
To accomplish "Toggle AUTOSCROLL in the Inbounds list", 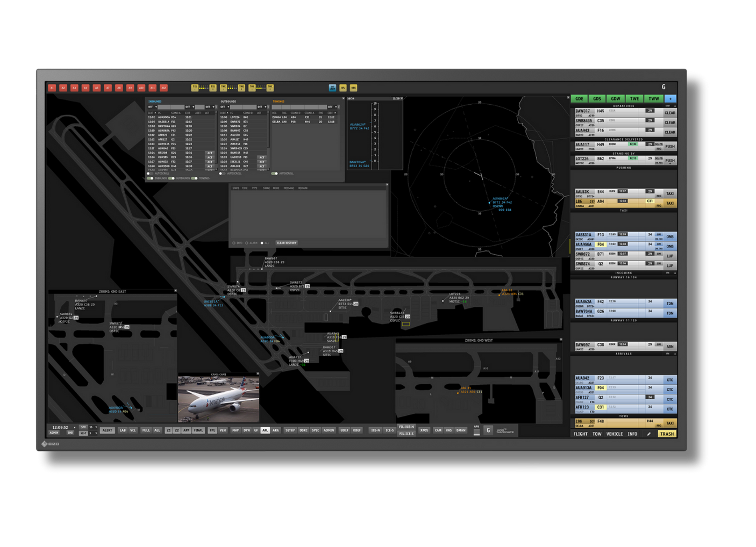I will [149, 174].
